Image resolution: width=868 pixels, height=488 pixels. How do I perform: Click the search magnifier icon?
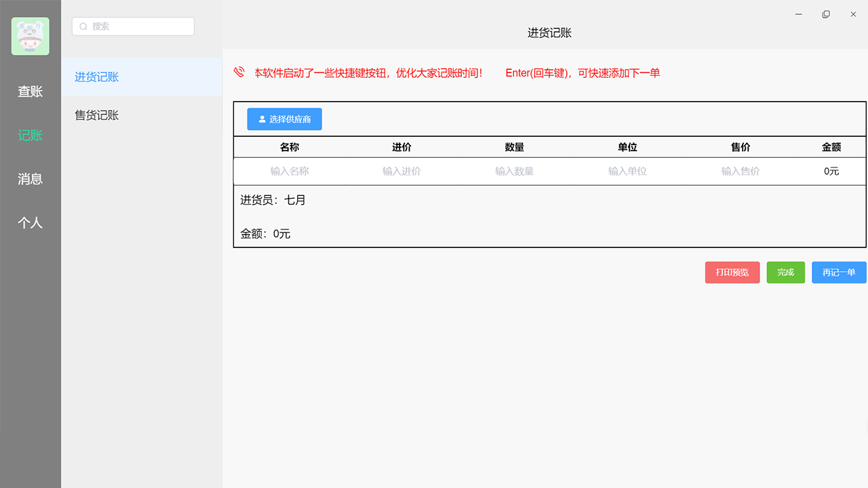83,26
